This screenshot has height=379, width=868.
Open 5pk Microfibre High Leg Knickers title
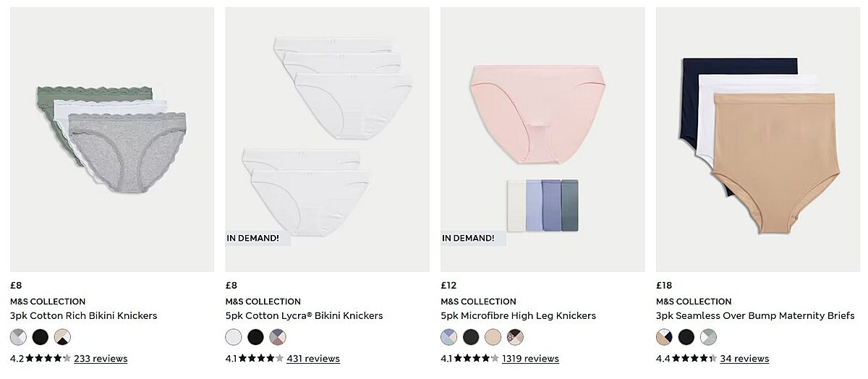(519, 316)
